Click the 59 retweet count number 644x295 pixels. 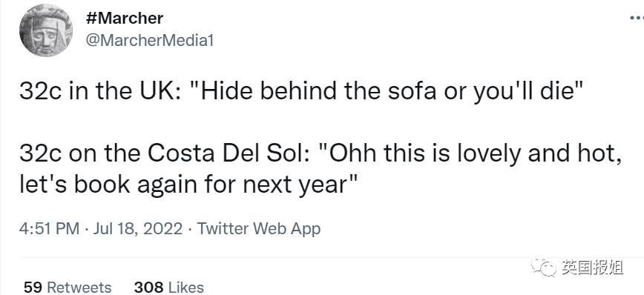(x=33, y=287)
